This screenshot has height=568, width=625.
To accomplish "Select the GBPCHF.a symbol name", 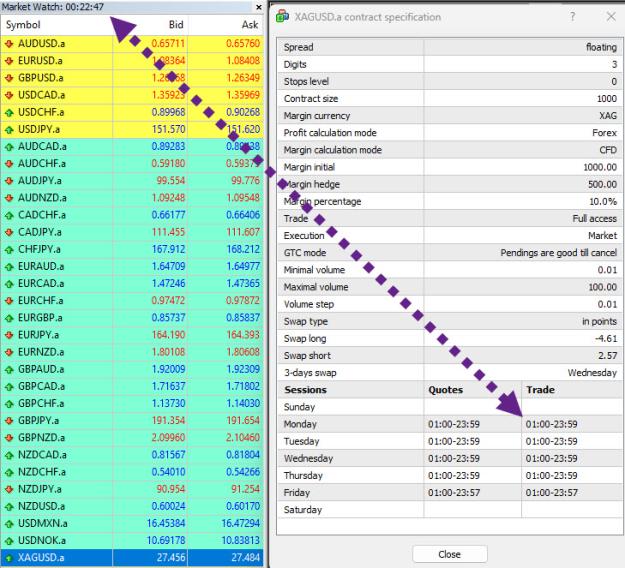I will 41,403.
